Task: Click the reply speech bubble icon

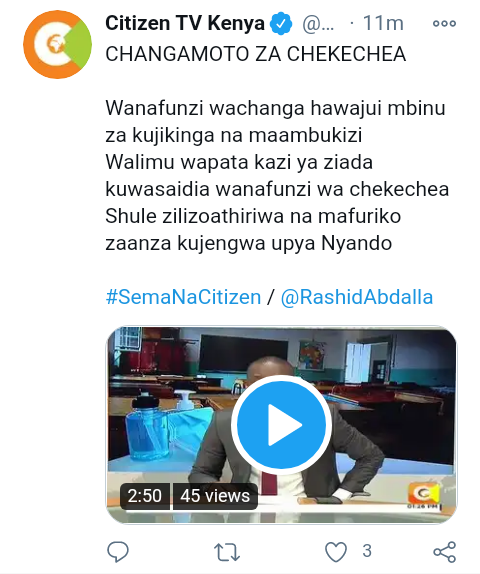Action: [x=118, y=551]
